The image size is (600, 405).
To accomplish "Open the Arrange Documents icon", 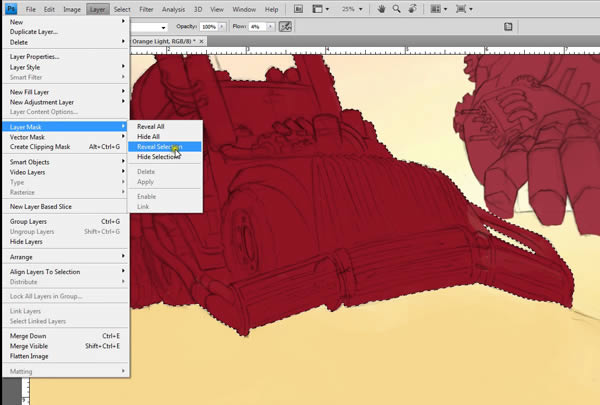I will pos(435,9).
